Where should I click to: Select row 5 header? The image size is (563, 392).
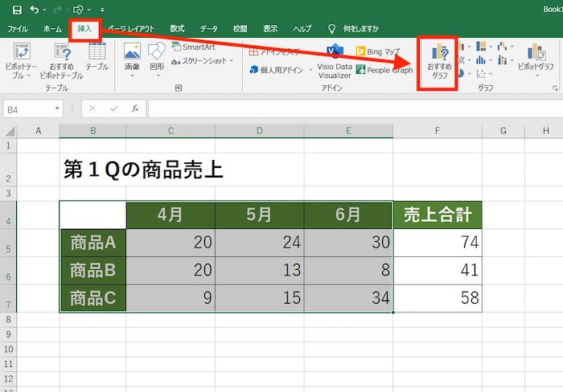pos(8,243)
